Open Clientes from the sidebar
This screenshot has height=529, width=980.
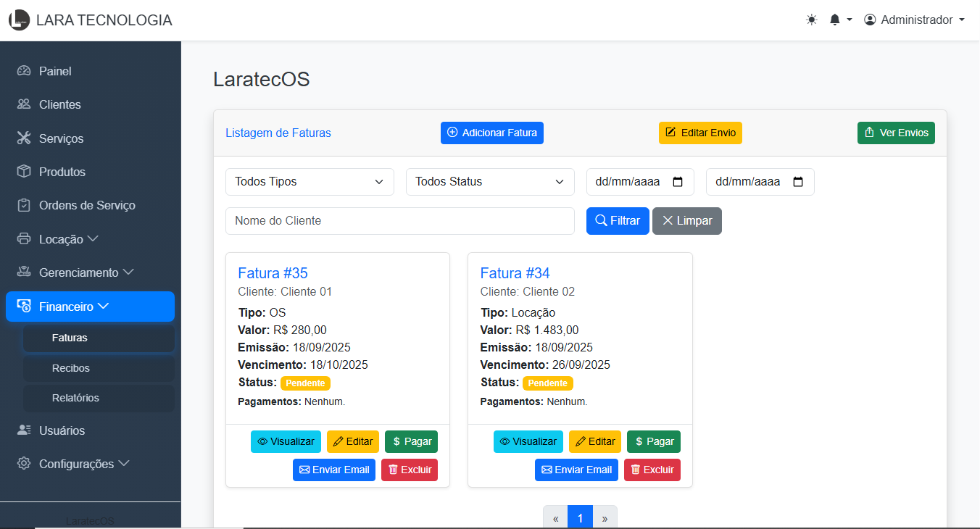[59, 104]
